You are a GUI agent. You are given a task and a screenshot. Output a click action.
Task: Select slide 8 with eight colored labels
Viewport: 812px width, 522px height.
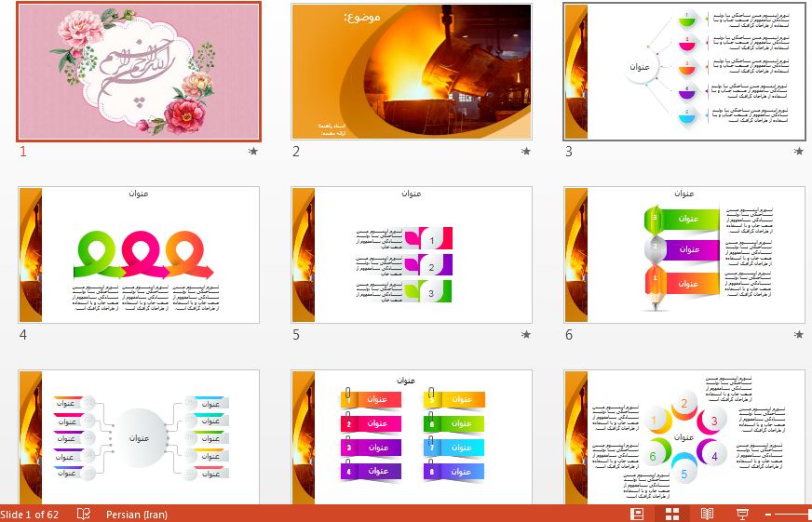(x=412, y=437)
